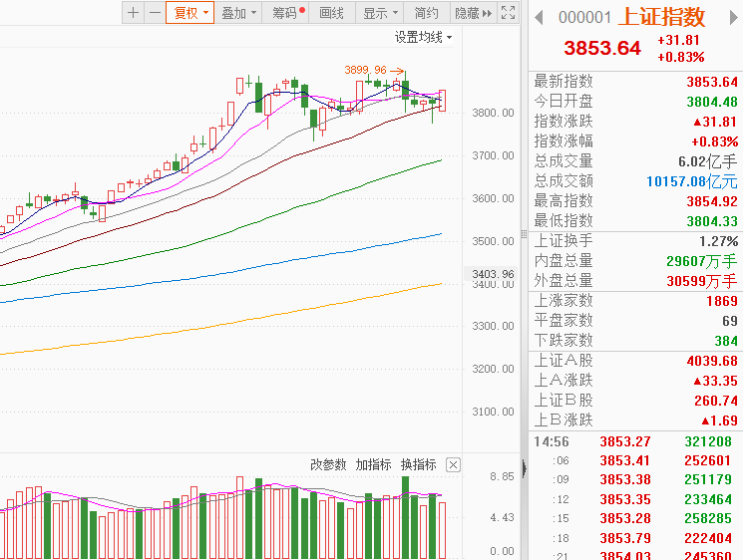Switch to 简约 view mode

[427, 13]
